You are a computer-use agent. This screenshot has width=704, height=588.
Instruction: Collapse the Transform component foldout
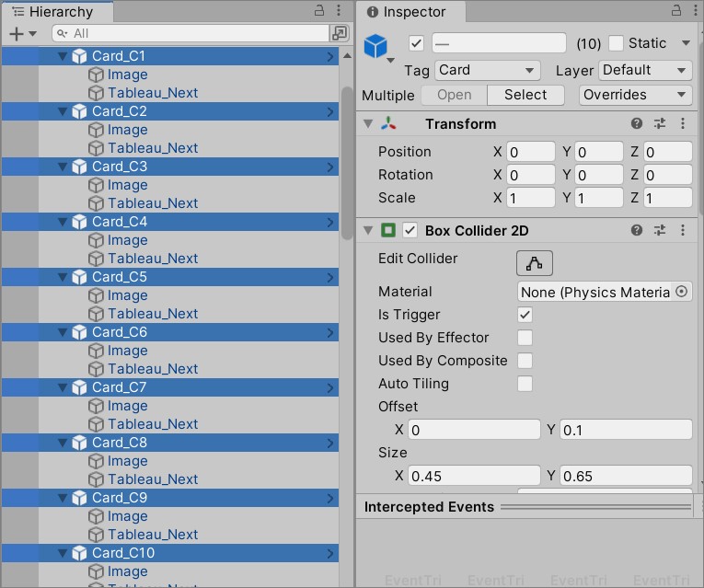[x=368, y=124]
